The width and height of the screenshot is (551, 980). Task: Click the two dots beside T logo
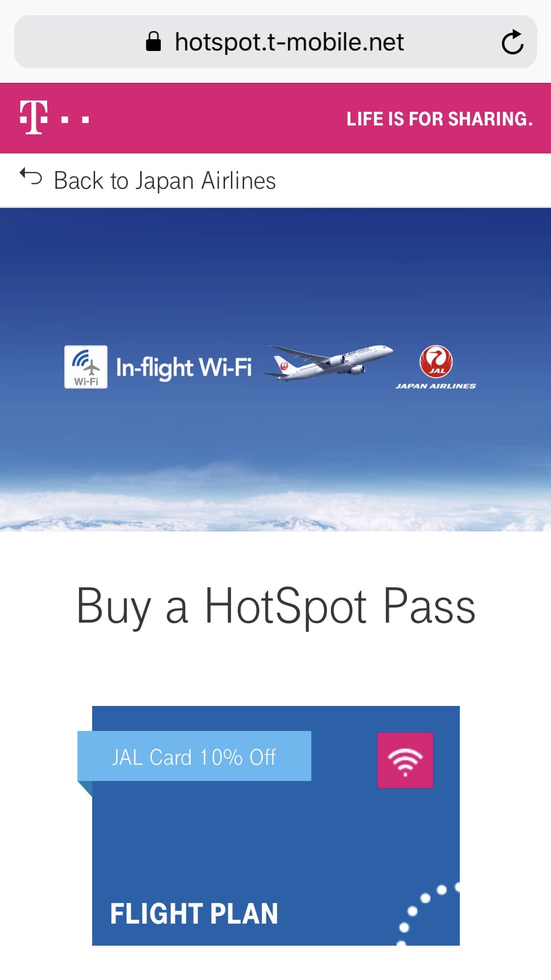(x=75, y=119)
